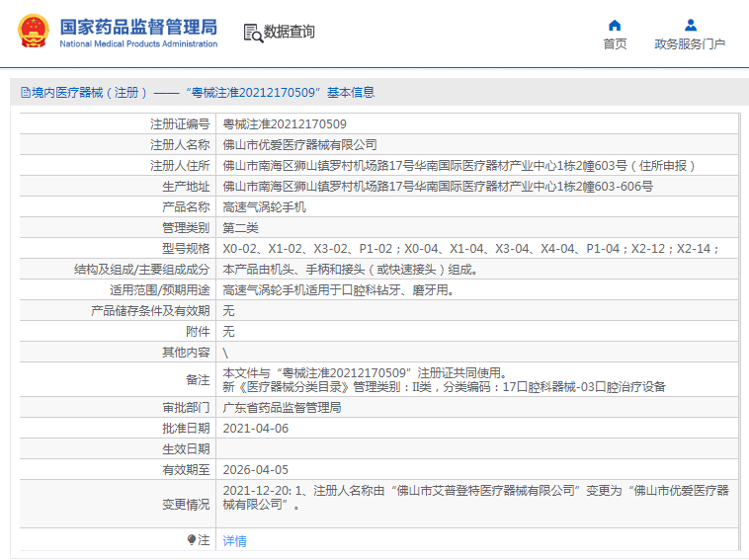Click 结构及组成/主要组成成分 label
This screenshot has width=749, height=560.
(141, 270)
